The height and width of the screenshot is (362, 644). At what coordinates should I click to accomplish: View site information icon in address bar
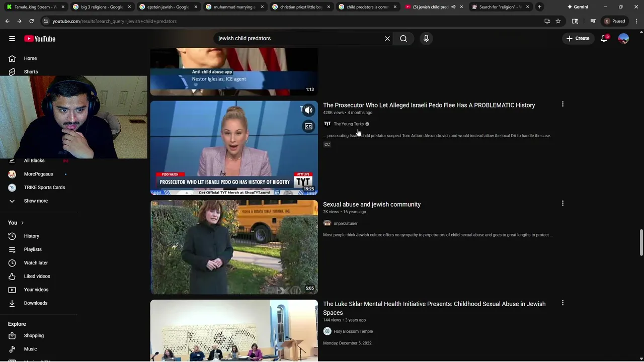point(46,21)
